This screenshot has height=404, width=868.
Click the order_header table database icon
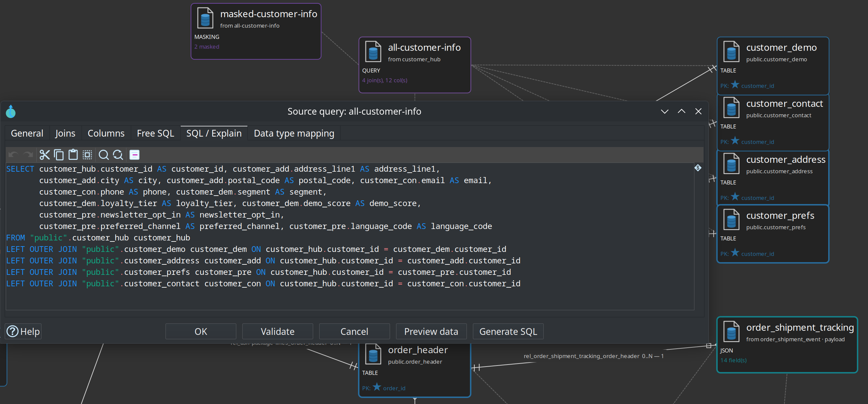click(373, 354)
